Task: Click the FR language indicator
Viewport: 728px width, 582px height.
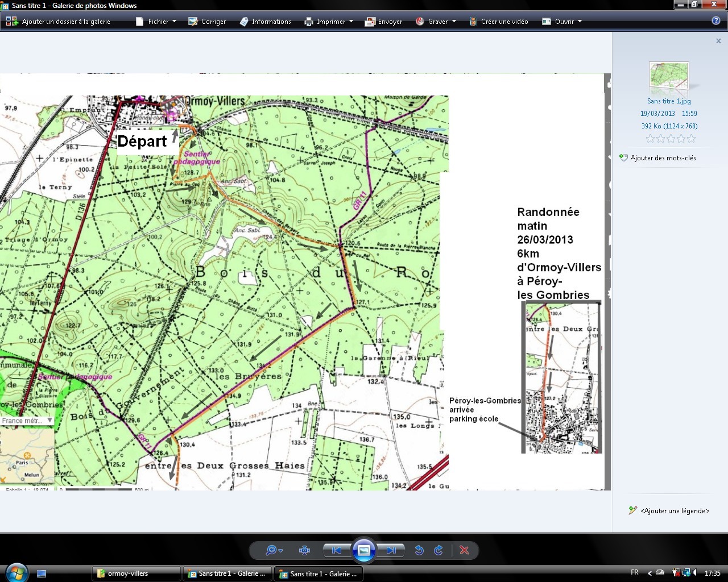Action: [635, 572]
